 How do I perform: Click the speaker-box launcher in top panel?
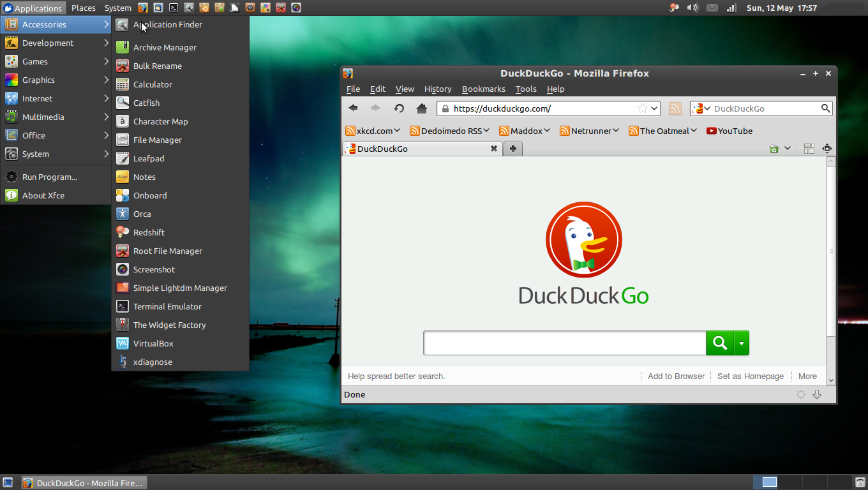tap(250, 8)
